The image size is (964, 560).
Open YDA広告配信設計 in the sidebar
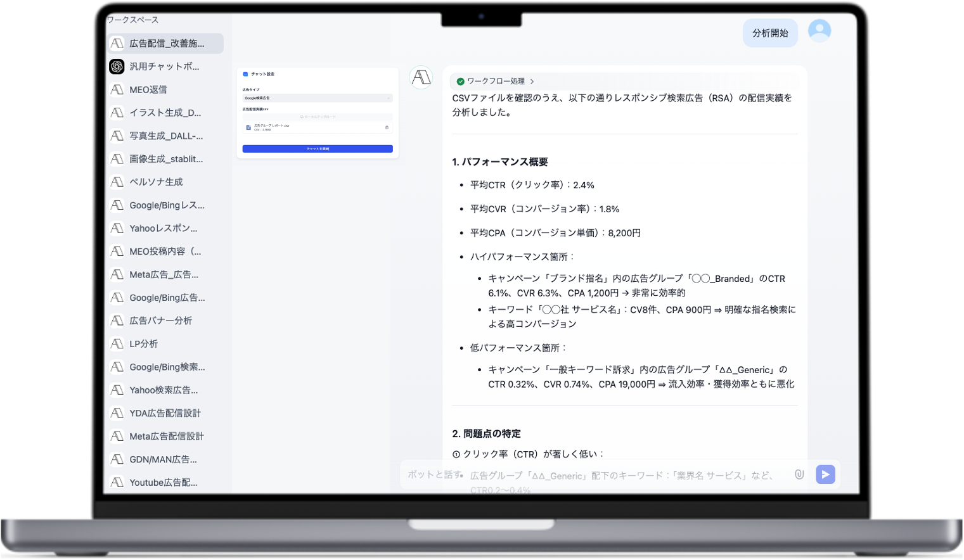point(165,413)
